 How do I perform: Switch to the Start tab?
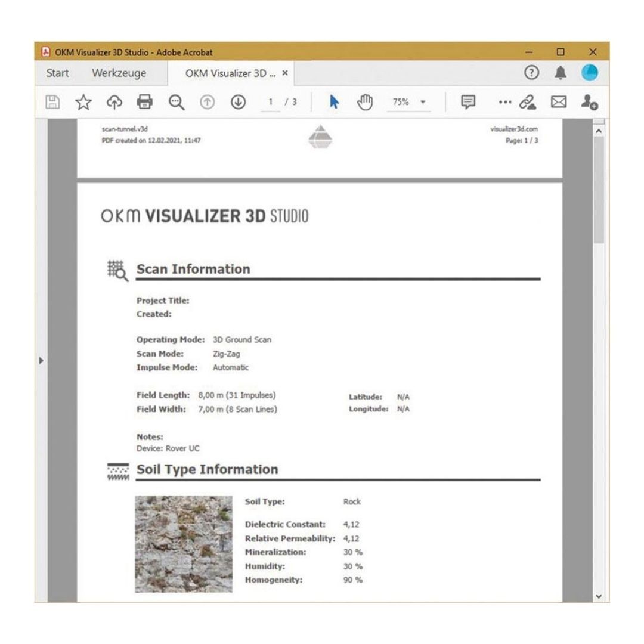(x=57, y=73)
